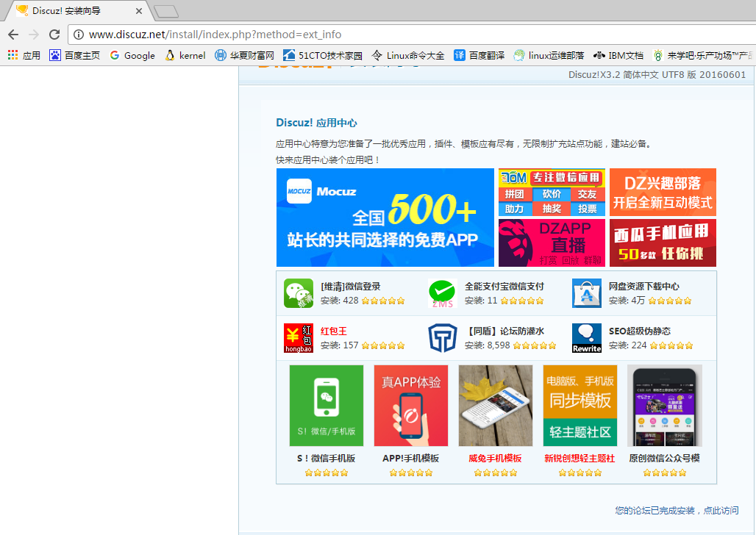This screenshot has width=756, height=535.
Task: Click the phone-on-wood template thumbnail
Action: [x=495, y=406]
